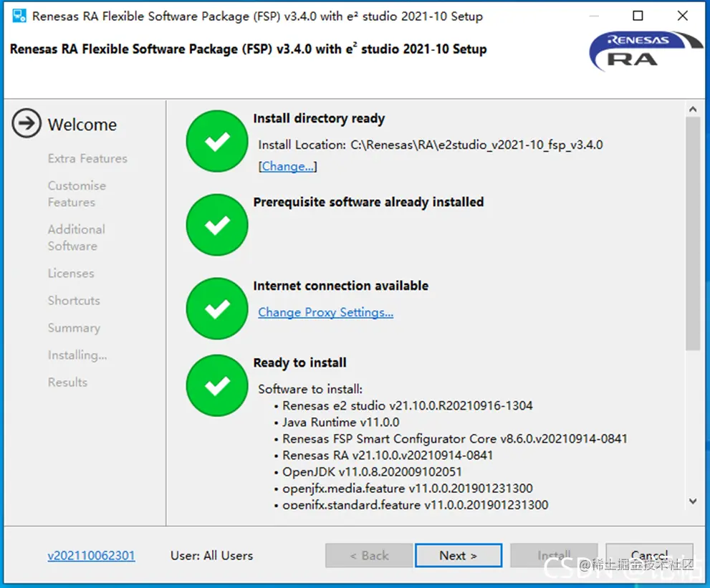The image size is (710, 588).
Task: Select the Welcome step in sidebar
Action: click(82, 125)
